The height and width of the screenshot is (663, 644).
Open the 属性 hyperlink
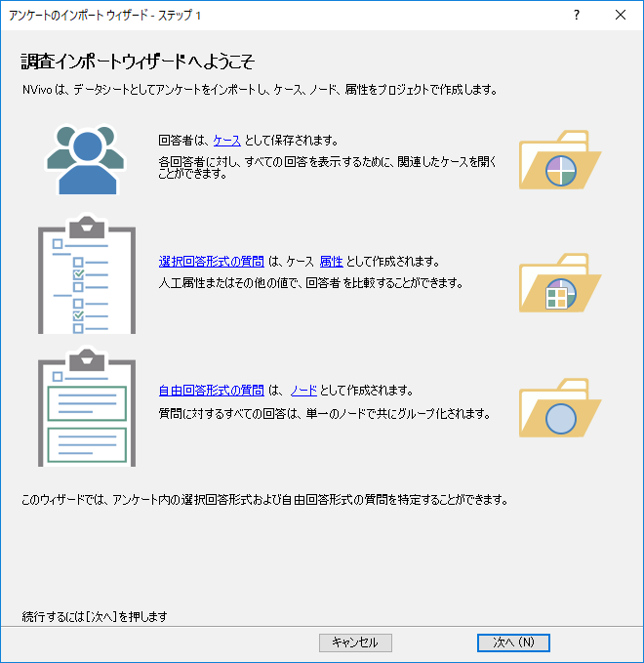[331, 262]
